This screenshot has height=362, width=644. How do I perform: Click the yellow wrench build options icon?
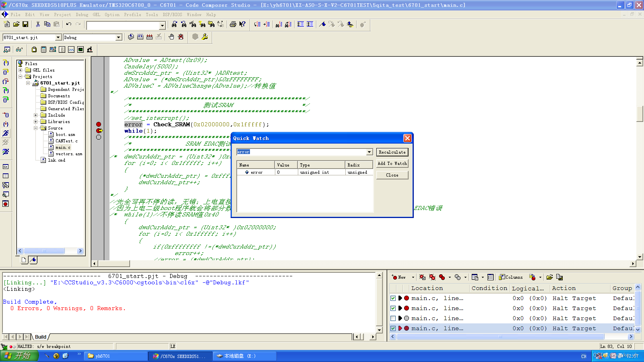[x=205, y=37]
